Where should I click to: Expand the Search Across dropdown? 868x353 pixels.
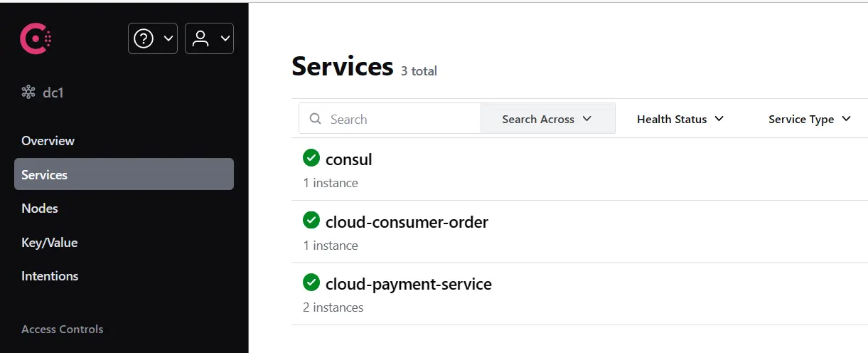pos(547,119)
